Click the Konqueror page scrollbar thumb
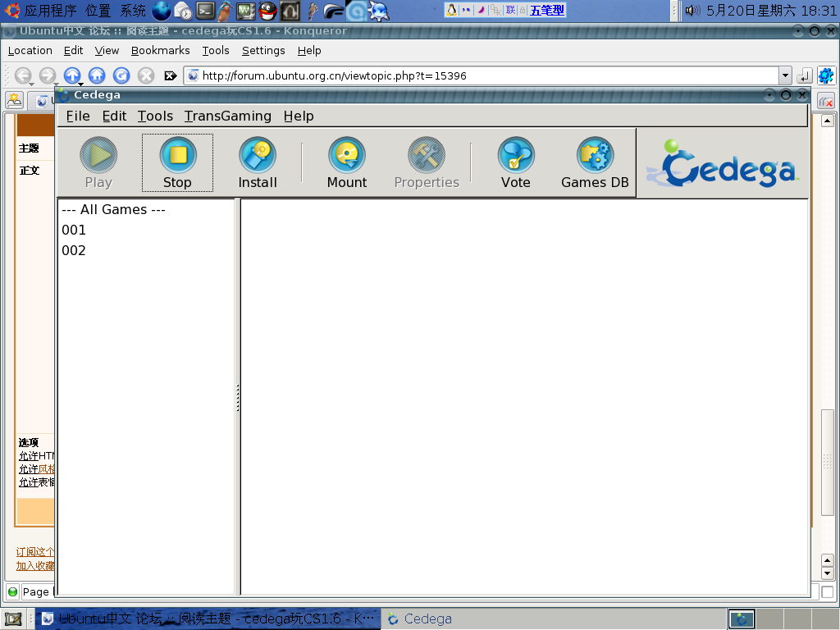The image size is (840, 630). pyautogui.click(x=827, y=462)
